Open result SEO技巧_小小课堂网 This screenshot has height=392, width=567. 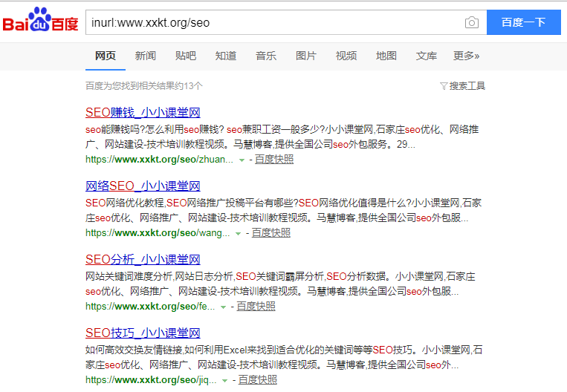pos(143,333)
